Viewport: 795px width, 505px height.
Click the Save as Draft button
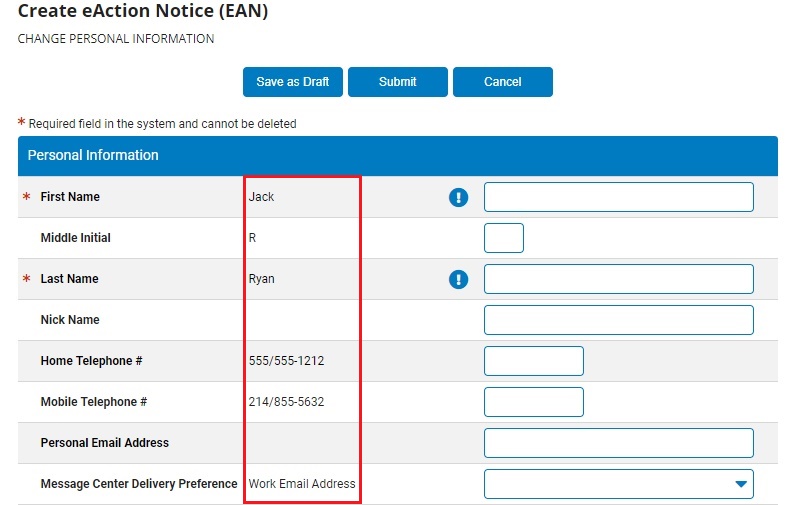click(292, 82)
